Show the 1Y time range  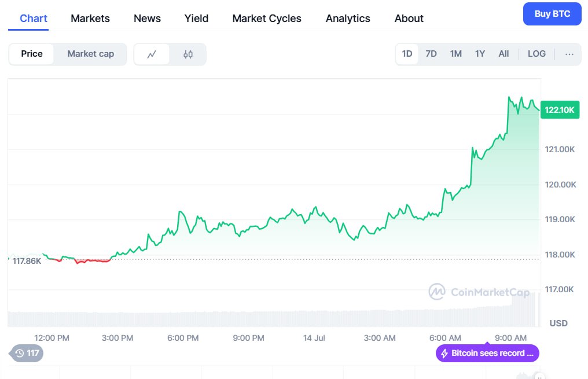pyautogui.click(x=480, y=54)
